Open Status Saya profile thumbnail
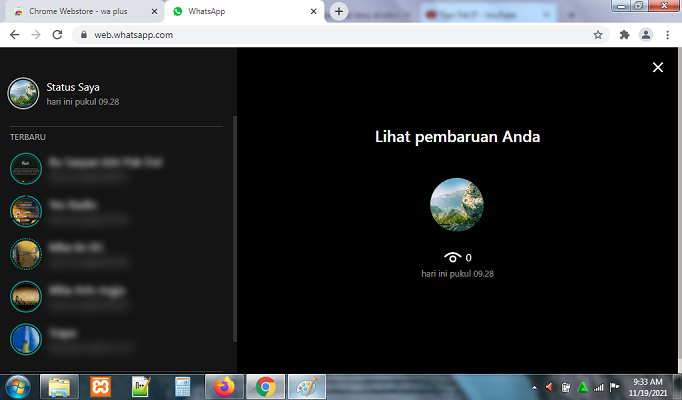 pos(23,93)
